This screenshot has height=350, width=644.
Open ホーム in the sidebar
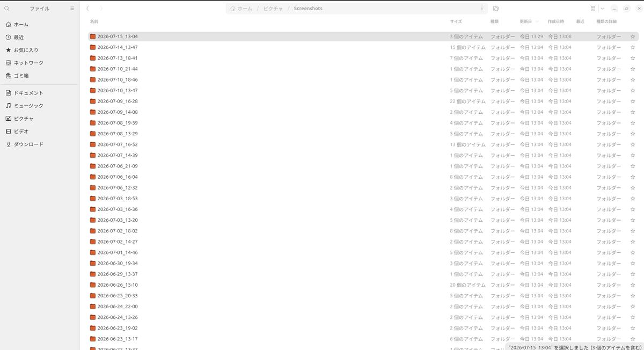click(40, 24)
